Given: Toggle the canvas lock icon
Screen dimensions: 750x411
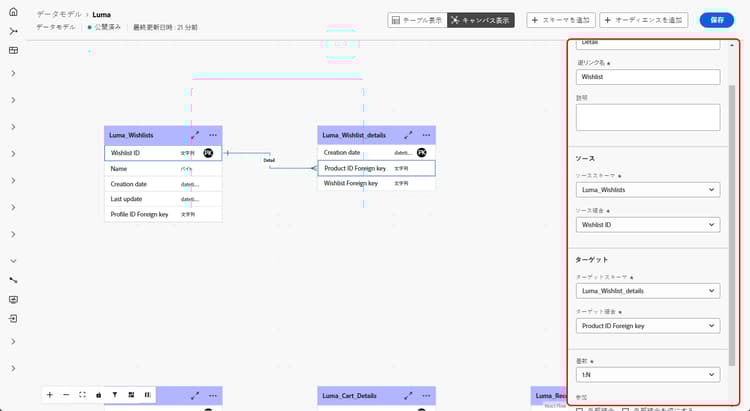Looking at the screenshot, I should point(99,395).
